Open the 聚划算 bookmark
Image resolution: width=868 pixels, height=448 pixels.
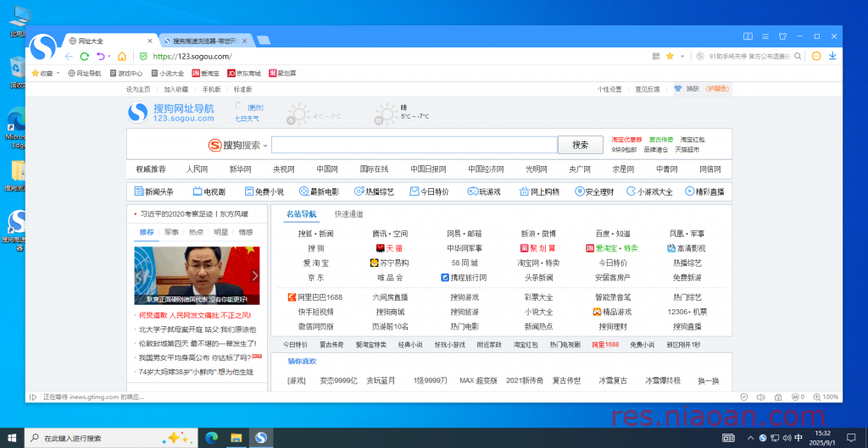coord(282,73)
